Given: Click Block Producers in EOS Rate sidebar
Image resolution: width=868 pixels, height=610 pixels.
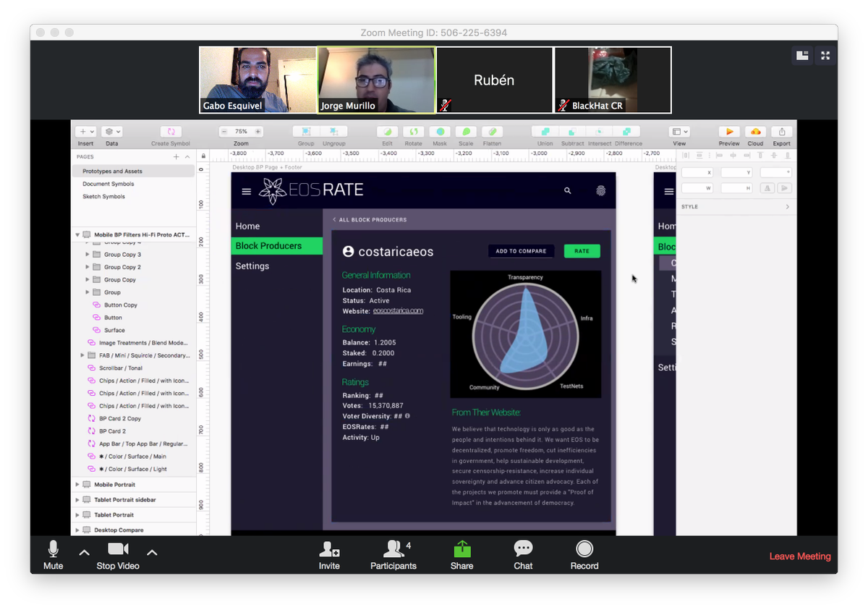Looking at the screenshot, I should [x=277, y=246].
